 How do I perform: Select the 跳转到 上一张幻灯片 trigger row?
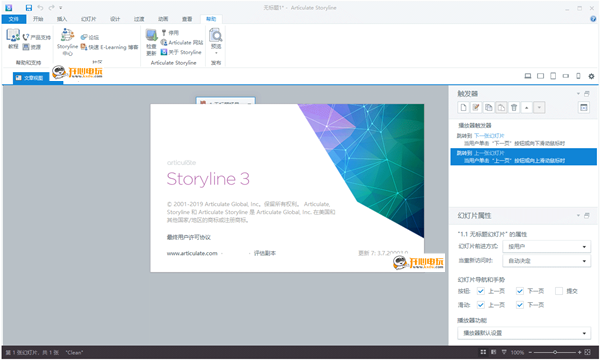[523, 156]
